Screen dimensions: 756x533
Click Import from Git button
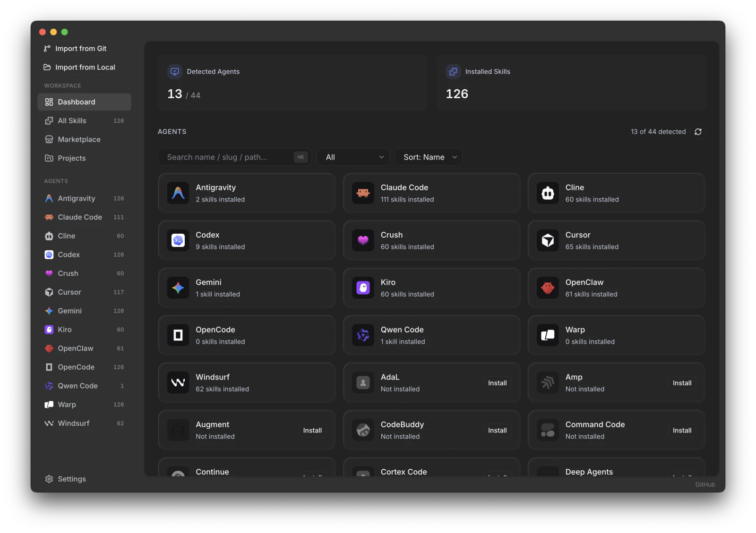85,49
